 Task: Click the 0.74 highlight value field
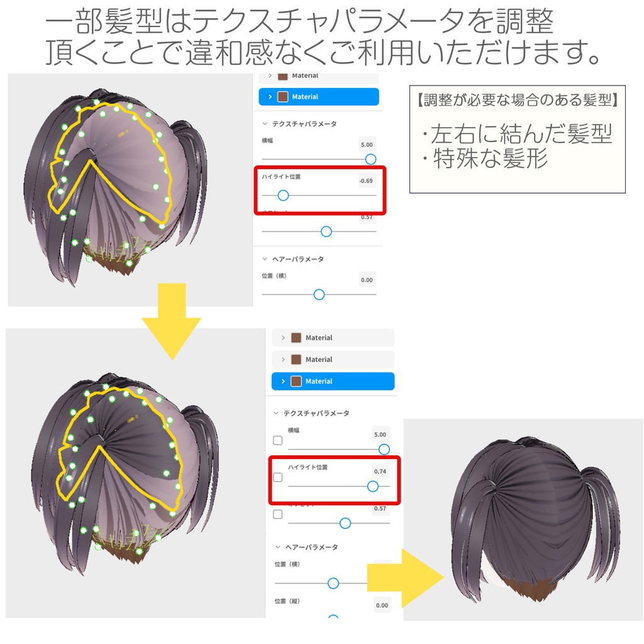[380, 472]
